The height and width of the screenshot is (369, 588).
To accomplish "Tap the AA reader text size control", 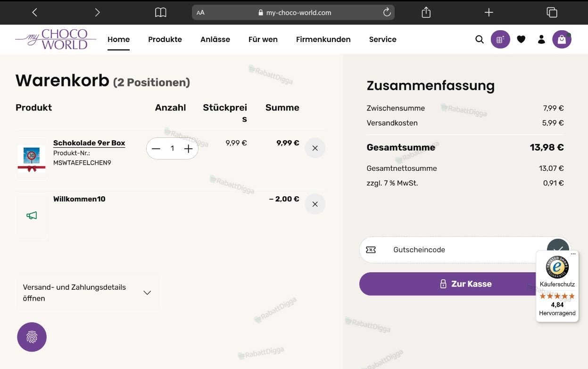I will [200, 13].
